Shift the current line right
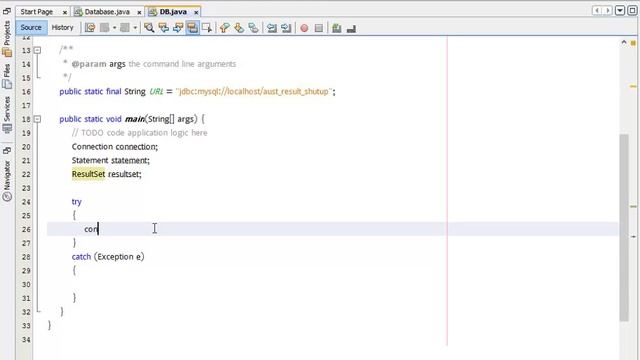 point(286,28)
